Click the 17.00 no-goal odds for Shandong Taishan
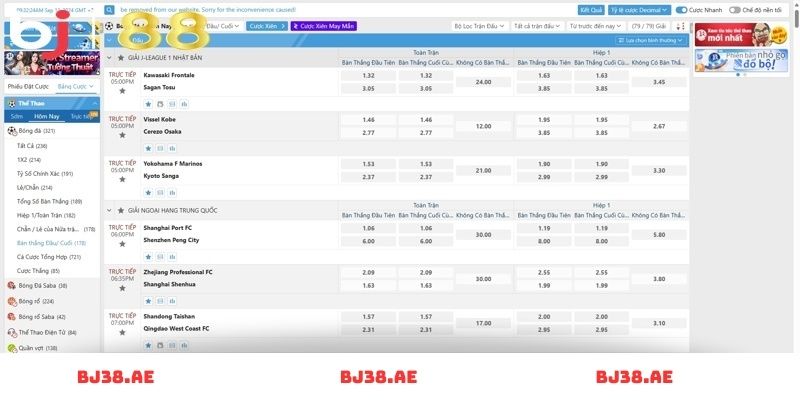Image resolution: width=800 pixels, height=400 pixels. tap(483, 323)
